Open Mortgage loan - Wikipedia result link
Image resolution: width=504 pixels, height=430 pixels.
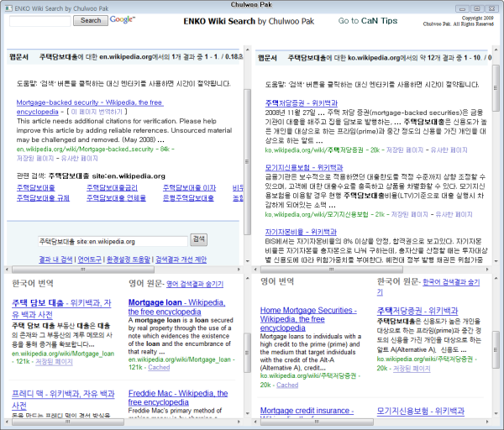[176, 307]
